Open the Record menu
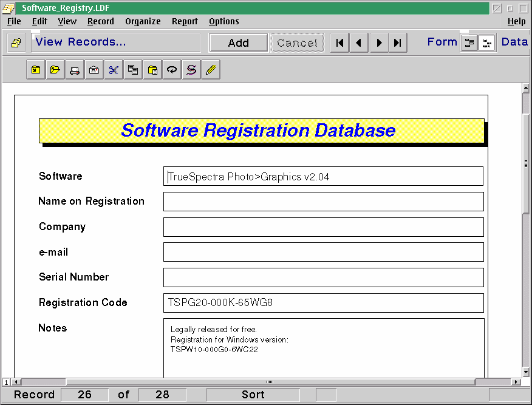This screenshot has width=532, height=405. [101, 21]
